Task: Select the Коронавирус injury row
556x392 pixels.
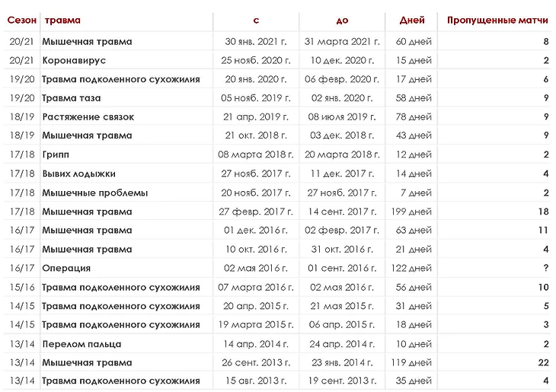Action: [x=277, y=60]
